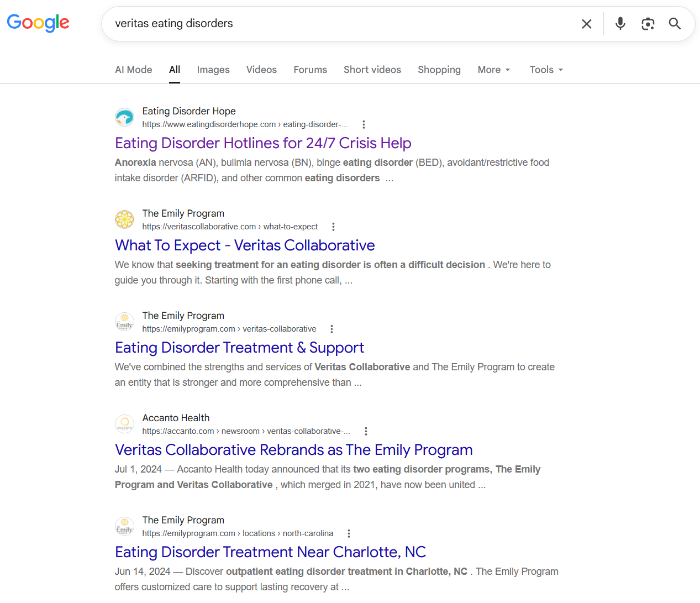This screenshot has width=700, height=603.
Task: Click the Emily favicon for north-carolina result
Action: point(124,526)
